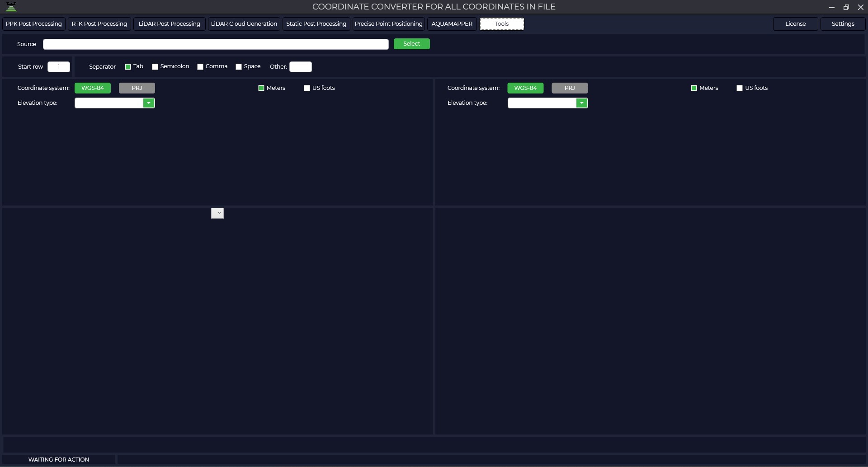Close the coordinate converter window
The height and width of the screenshot is (467, 868).
(x=861, y=7)
